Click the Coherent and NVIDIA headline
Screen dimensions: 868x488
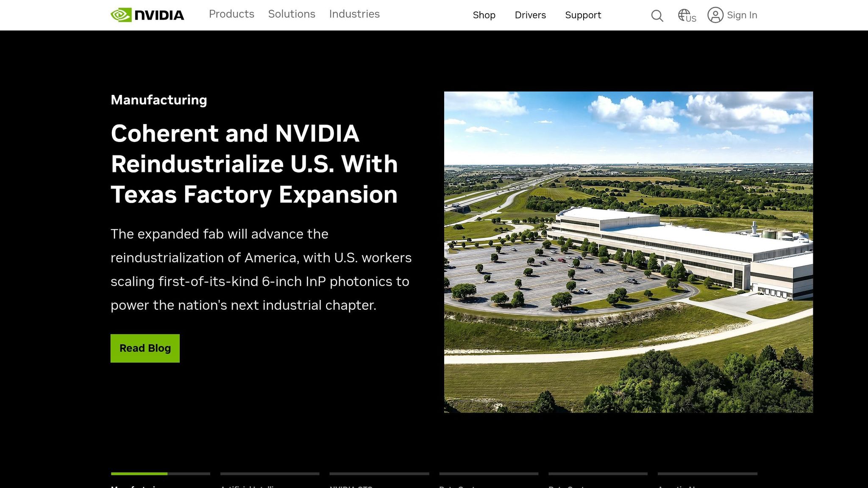[254, 164]
